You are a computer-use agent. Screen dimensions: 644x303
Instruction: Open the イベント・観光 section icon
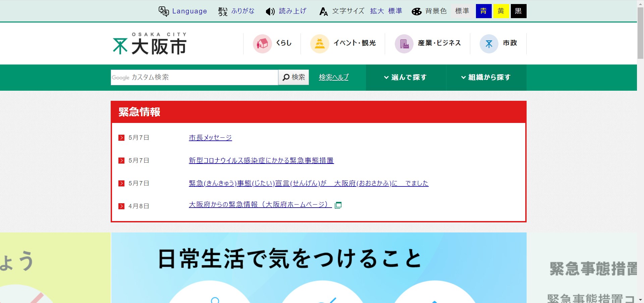(x=320, y=43)
